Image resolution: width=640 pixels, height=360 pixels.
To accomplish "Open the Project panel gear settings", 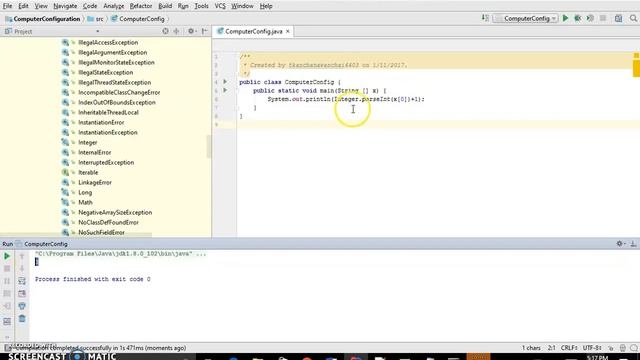I will (191, 31).
